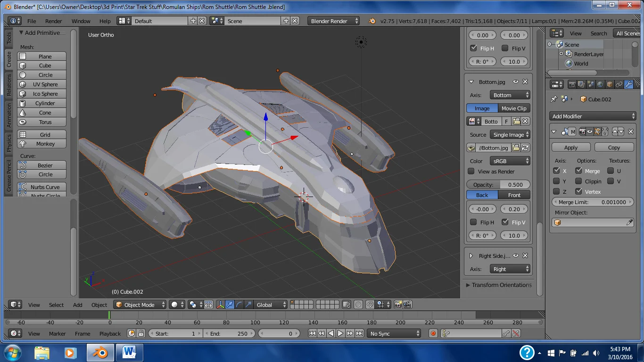Click the eyedropper for Mirror Object

629,222
